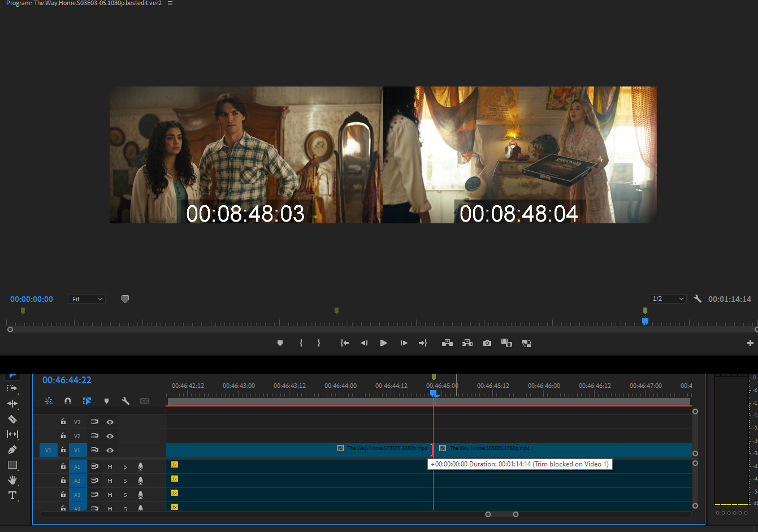
Task: Click Go to Out point
Action: pyautogui.click(x=423, y=343)
